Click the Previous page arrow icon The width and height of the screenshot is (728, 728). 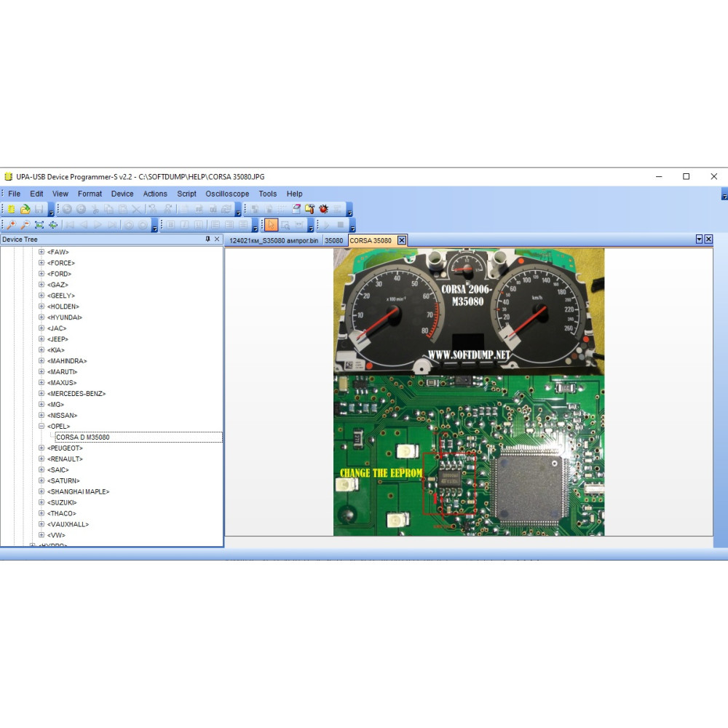[x=84, y=225]
